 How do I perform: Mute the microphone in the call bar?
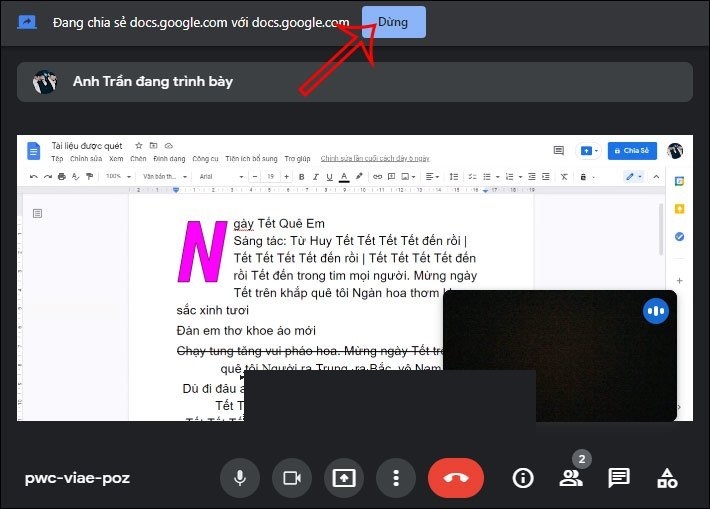[240, 478]
